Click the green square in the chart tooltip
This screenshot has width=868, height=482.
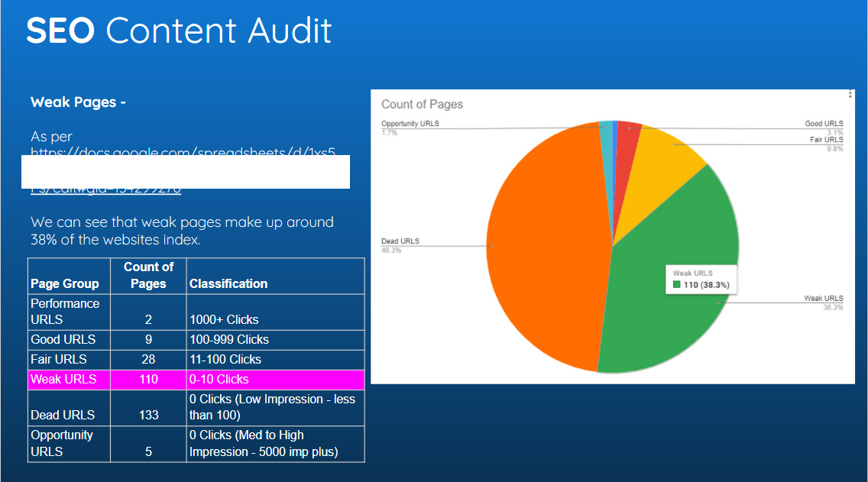[676, 285]
